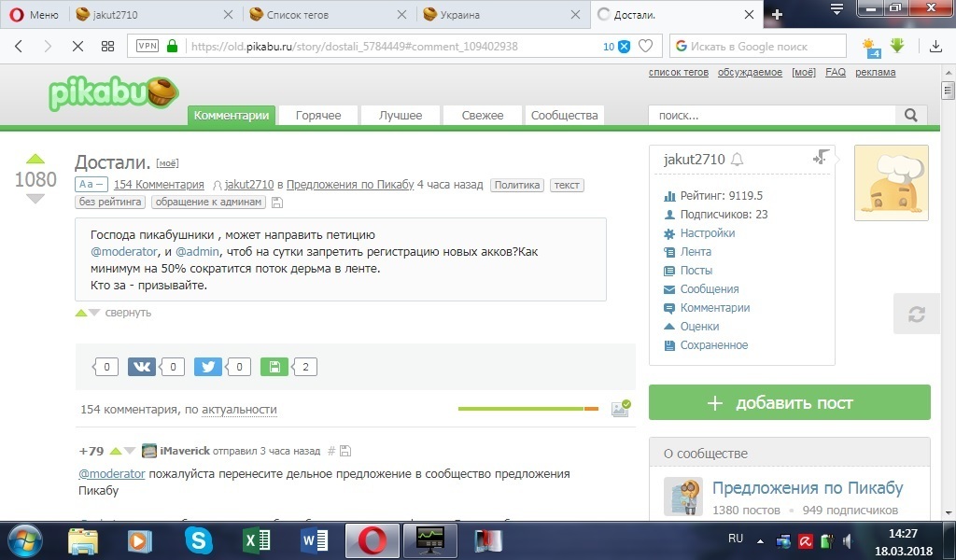Add page to bookmarks with heart icon
The image size is (956, 560).
pyautogui.click(x=645, y=47)
